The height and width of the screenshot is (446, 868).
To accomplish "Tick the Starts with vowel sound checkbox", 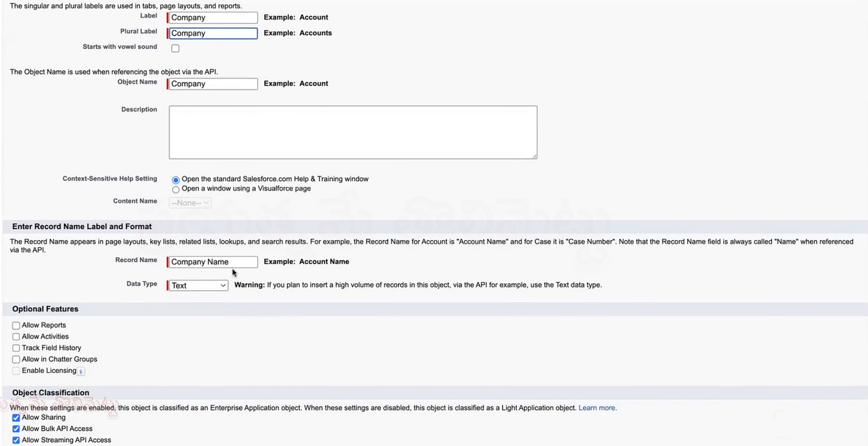I will tap(175, 48).
